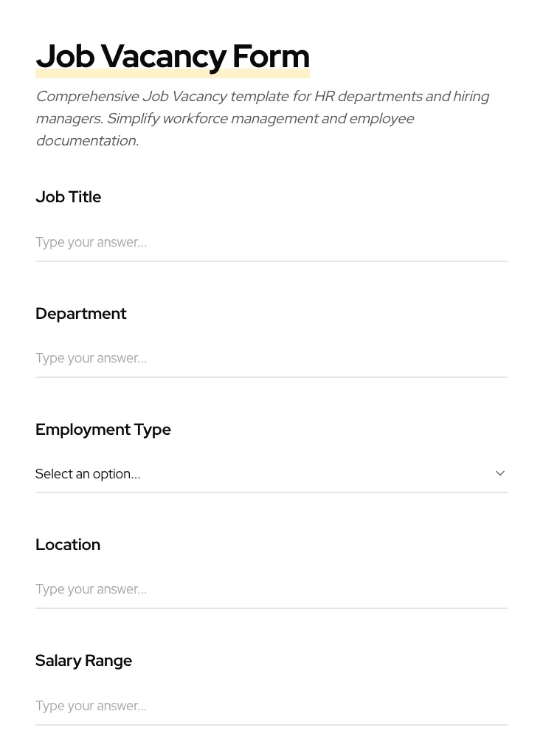Click the dropdown arrow next to Select an option

click(x=499, y=473)
